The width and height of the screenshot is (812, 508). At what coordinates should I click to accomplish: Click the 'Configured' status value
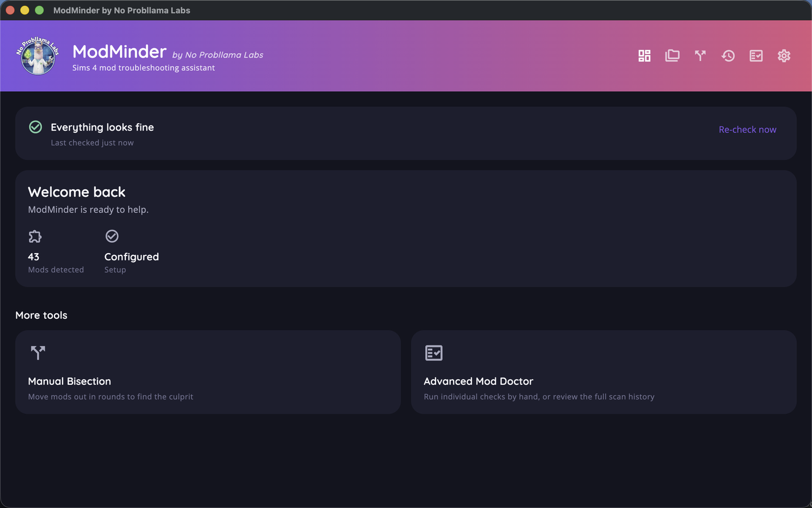tap(132, 257)
